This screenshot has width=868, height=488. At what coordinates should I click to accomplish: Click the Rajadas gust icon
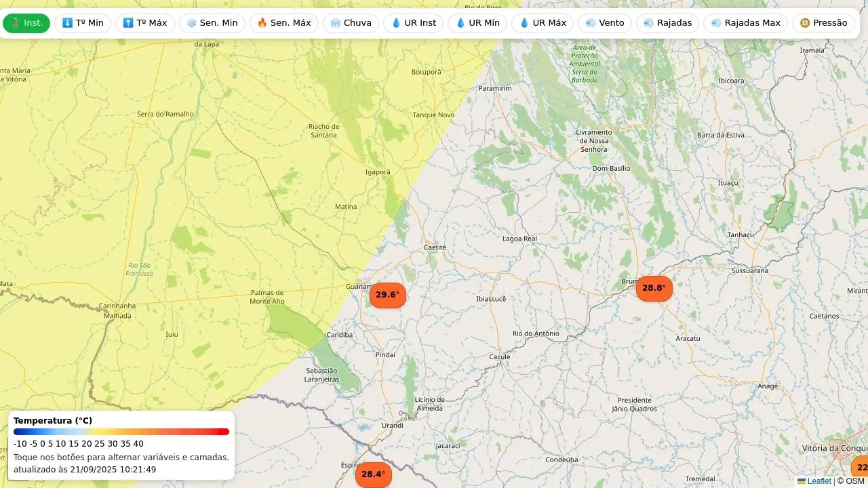[x=649, y=23]
